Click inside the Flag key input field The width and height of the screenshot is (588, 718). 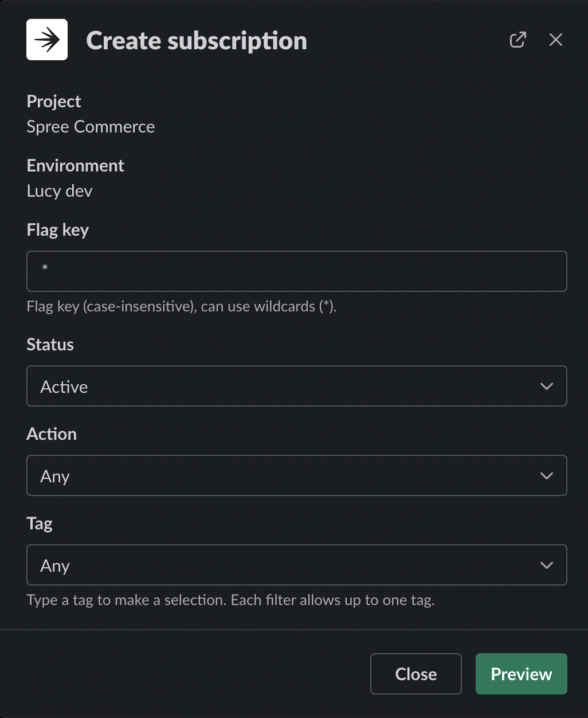297,271
